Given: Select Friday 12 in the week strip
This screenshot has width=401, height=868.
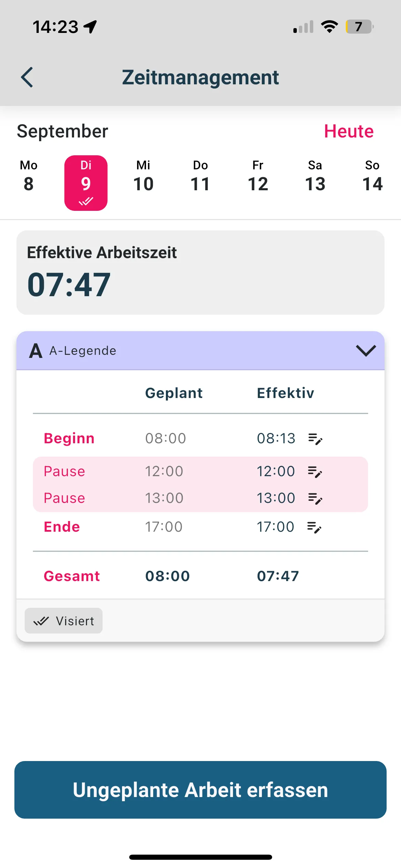Looking at the screenshot, I should pyautogui.click(x=258, y=176).
